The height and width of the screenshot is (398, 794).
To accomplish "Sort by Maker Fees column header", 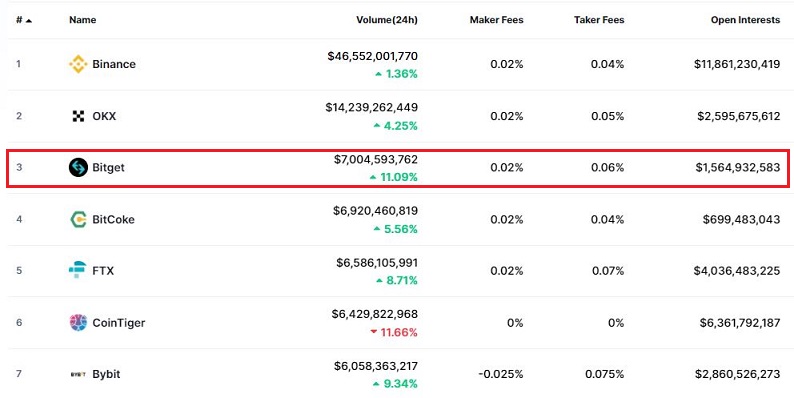I will click(x=496, y=20).
